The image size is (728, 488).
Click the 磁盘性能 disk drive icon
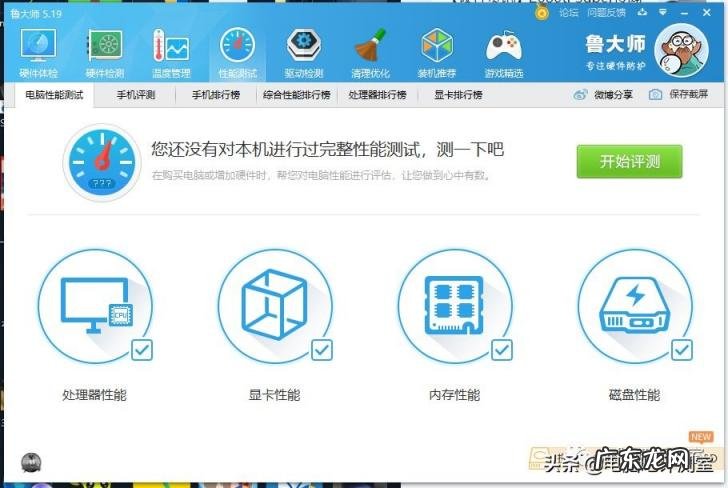(635, 306)
